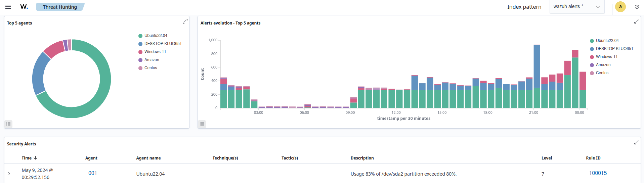Click the Wazuh logo home icon
Image resolution: width=644 pixels, height=183 pixels.
(24, 7)
